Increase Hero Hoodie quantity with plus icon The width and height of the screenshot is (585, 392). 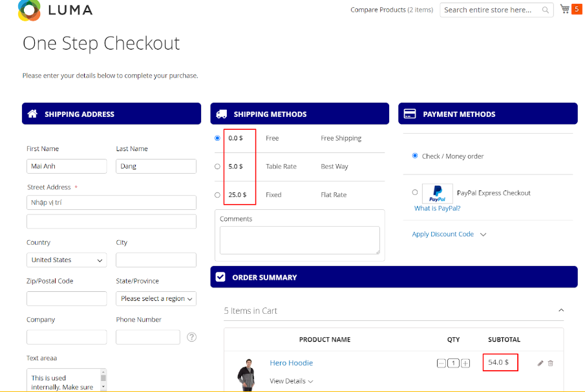tap(465, 363)
